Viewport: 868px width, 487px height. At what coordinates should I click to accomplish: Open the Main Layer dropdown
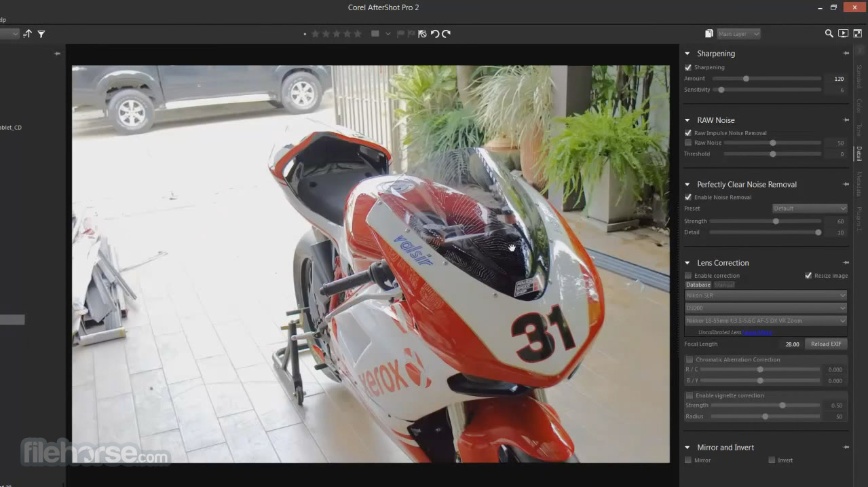tap(738, 33)
